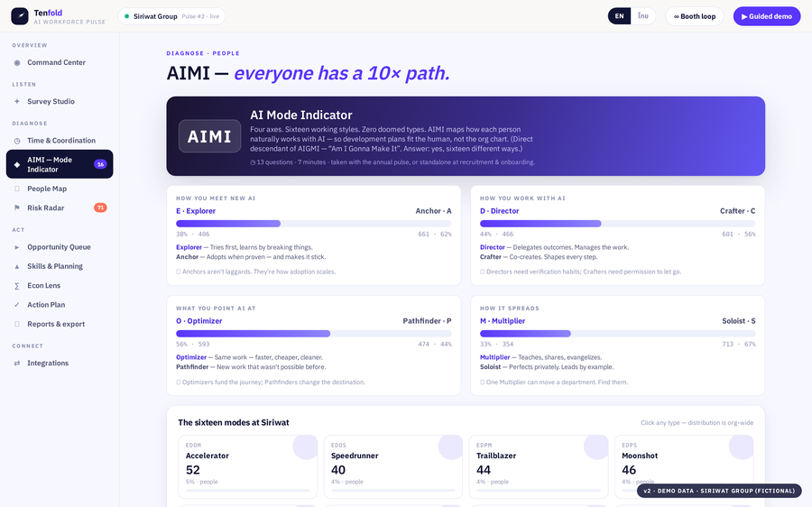Click the 'HOW IT SPREADS' card label
Viewport: 812px width, 507px height.
pyautogui.click(x=510, y=309)
